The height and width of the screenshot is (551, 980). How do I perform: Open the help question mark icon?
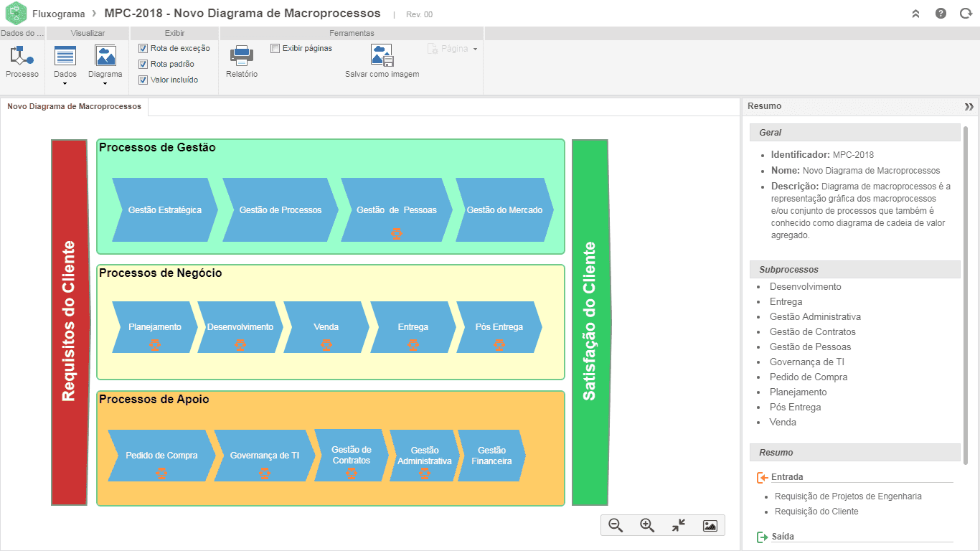click(x=941, y=14)
